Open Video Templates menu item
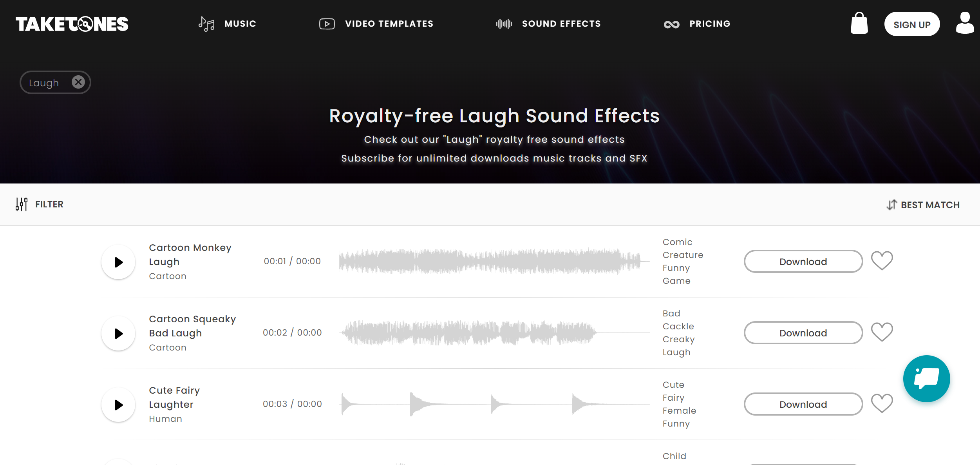Image resolution: width=980 pixels, height=465 pixels. coord(376,24)
